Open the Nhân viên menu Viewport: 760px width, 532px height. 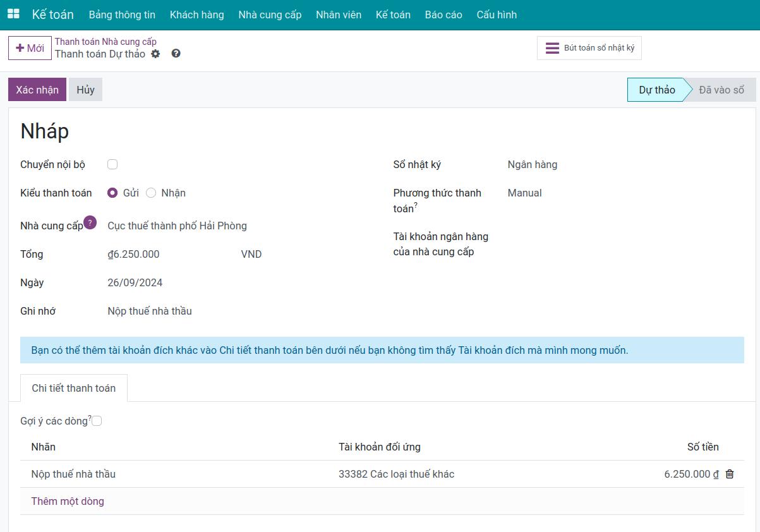(339, 15)
